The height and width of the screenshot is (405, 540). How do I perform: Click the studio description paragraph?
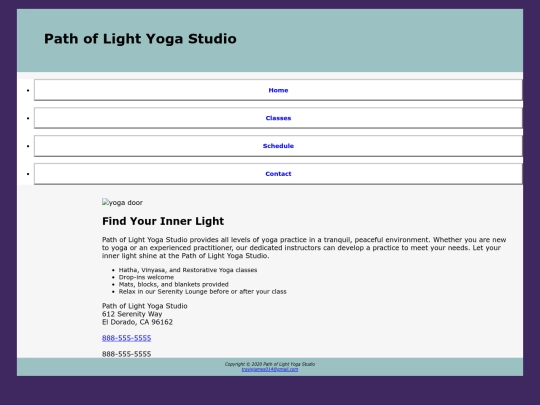tap(304, 248)
